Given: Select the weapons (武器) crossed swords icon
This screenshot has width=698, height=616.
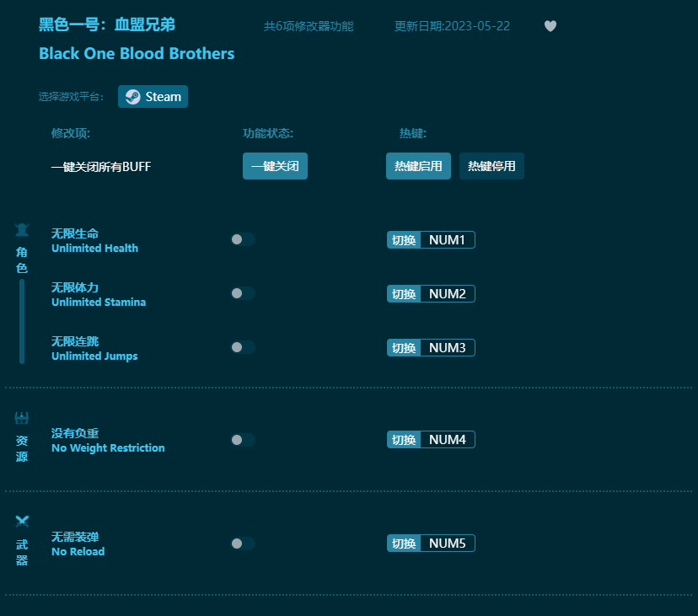Looking at the screenshot, I should [x=21, y=521].
